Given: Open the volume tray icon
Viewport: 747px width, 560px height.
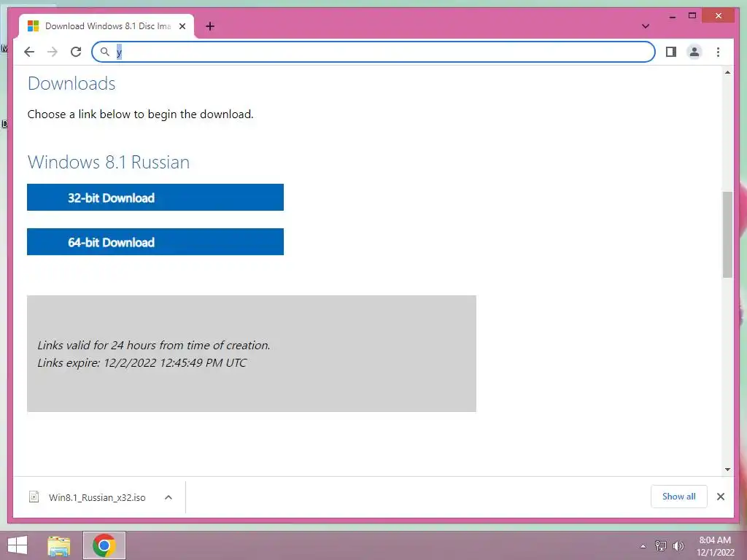Looking at the screenshot, I should tap(678, 546).
